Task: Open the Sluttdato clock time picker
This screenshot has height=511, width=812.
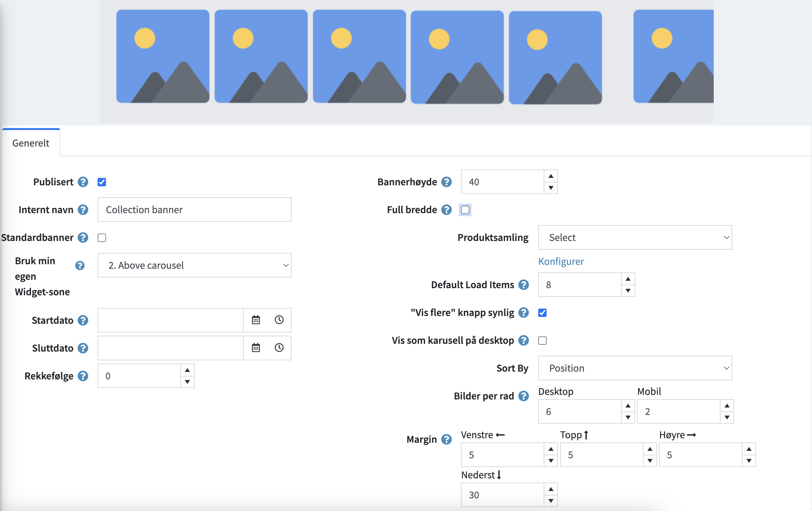Action: [x=279, y=347]
